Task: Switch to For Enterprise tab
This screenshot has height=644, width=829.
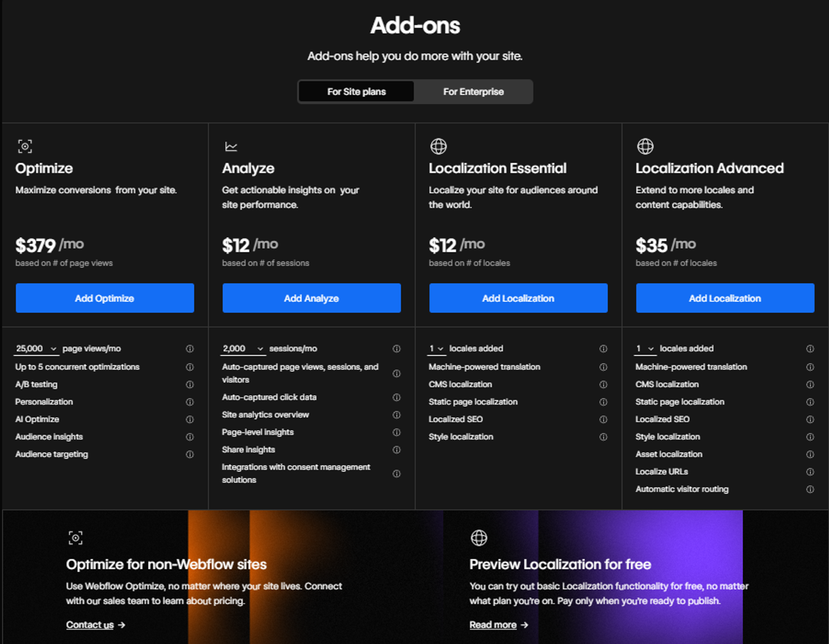Action: [x=473, y=92]
